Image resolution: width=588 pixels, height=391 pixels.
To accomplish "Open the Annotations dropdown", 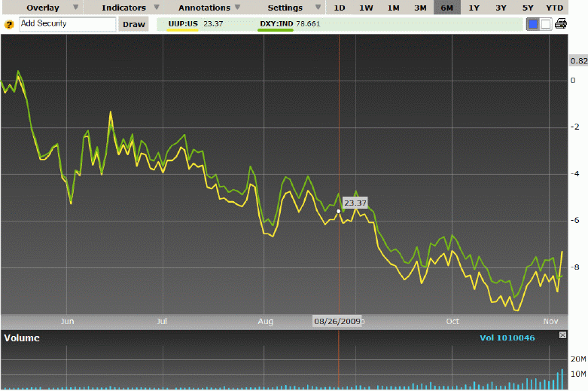I will (x=209, y=8).
